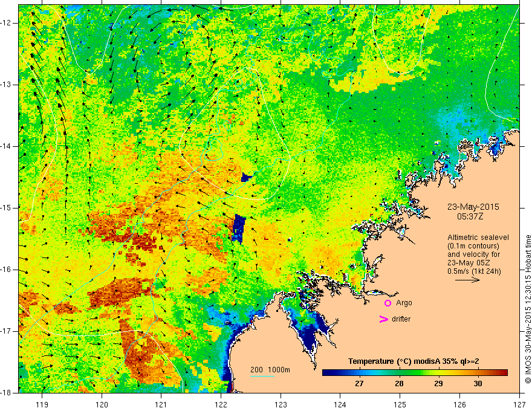Viewport: 532px width, 411px height.
Task: Click the colorbar label '30'
Action: [x=478, y=384]
